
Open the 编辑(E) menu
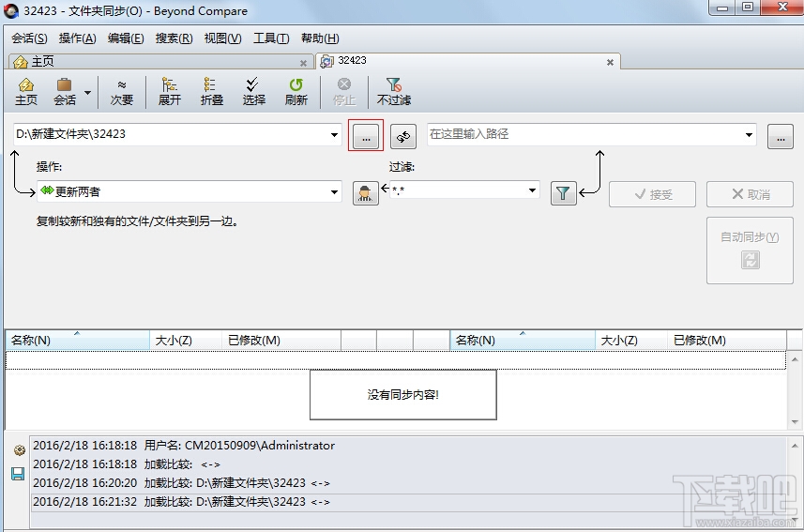pos(126,38)
